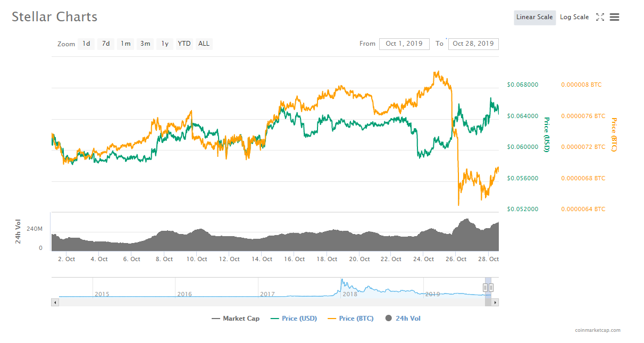644x343 pixels.
Task: Toggle fullscreen chart view icon
Action: (600, 17)
